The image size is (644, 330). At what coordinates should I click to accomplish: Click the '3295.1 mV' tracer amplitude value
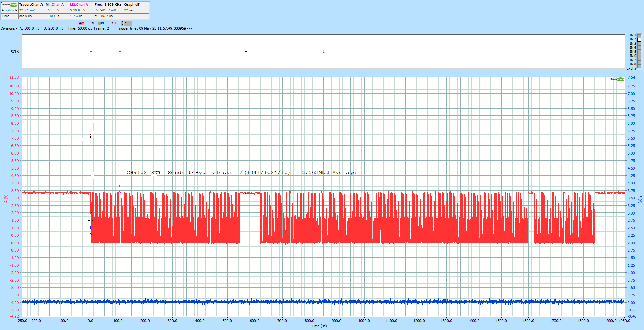31,10
